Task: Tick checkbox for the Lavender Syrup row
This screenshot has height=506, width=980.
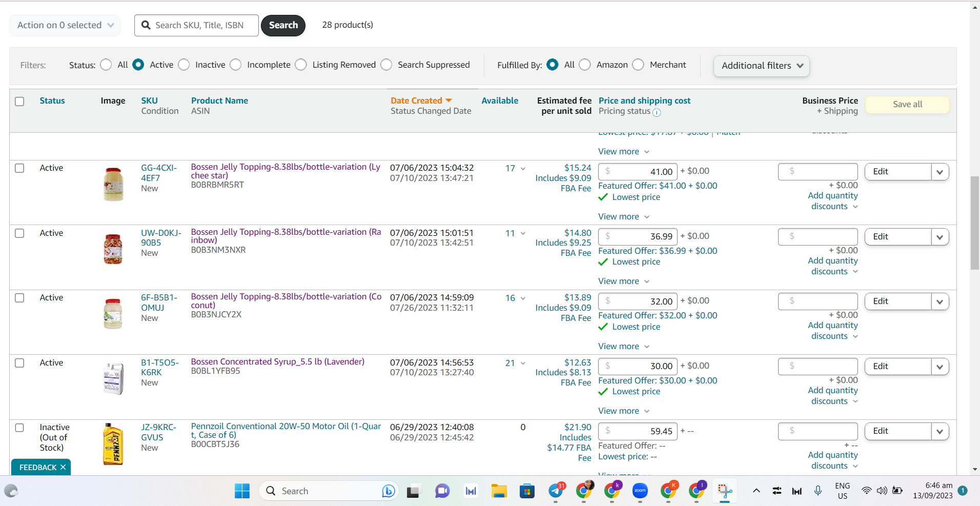Action: coord(19,363)
